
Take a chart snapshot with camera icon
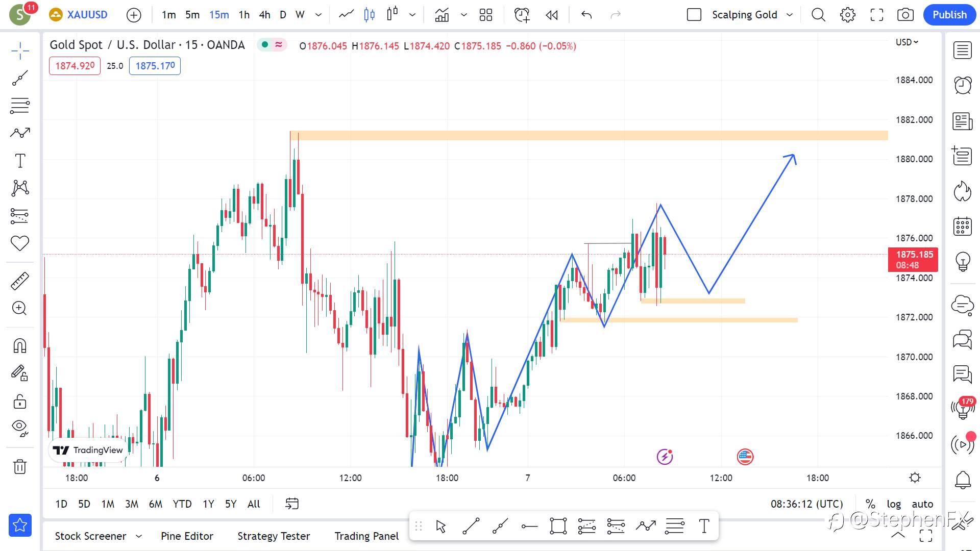(x=905, y=15)
